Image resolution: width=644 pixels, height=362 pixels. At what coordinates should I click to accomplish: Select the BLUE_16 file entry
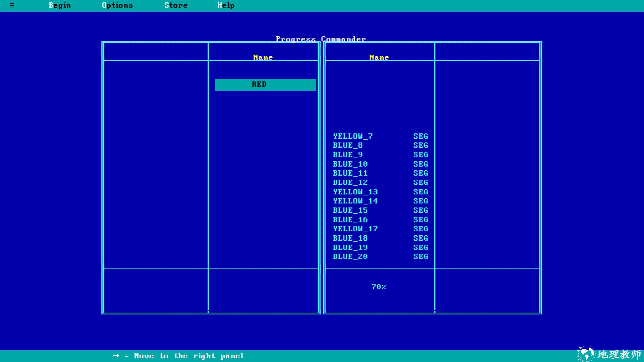point(350,220)
